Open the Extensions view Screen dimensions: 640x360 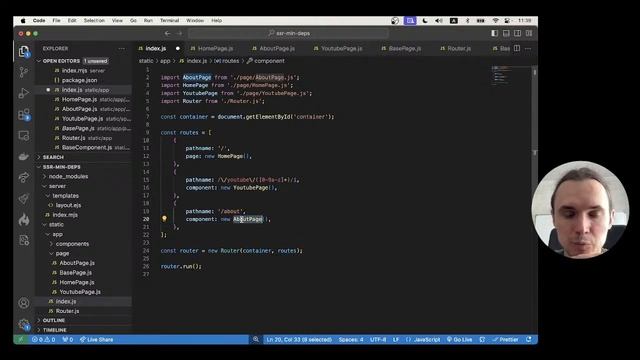24,115
